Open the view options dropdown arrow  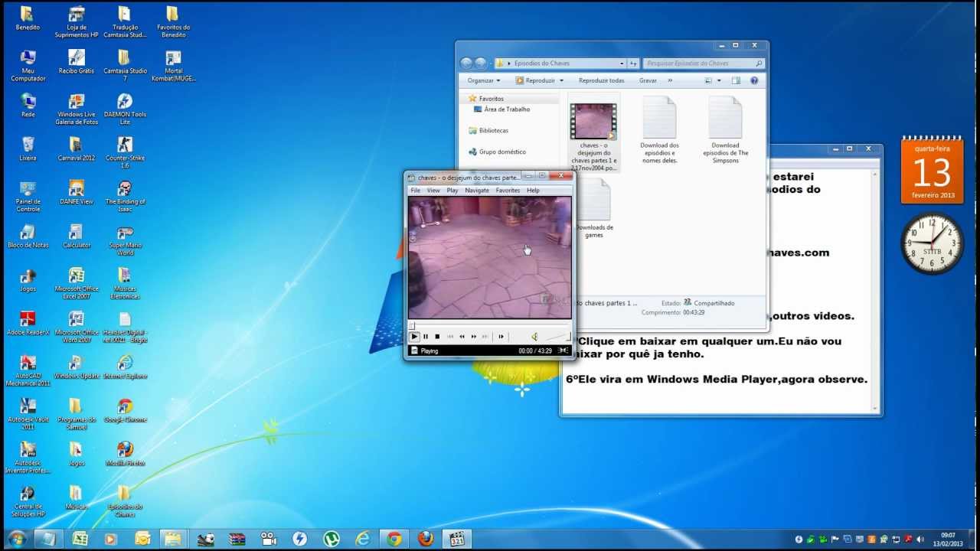(x=719, y=80)
